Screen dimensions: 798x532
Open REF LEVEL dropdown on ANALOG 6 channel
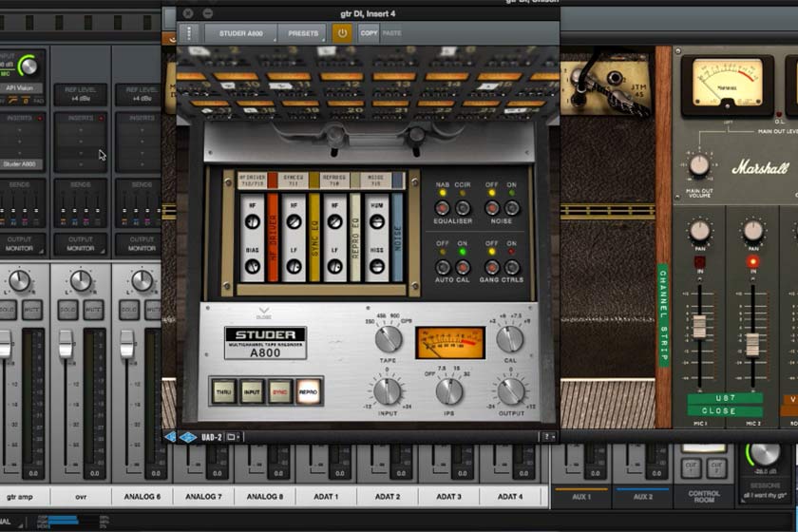142,94
